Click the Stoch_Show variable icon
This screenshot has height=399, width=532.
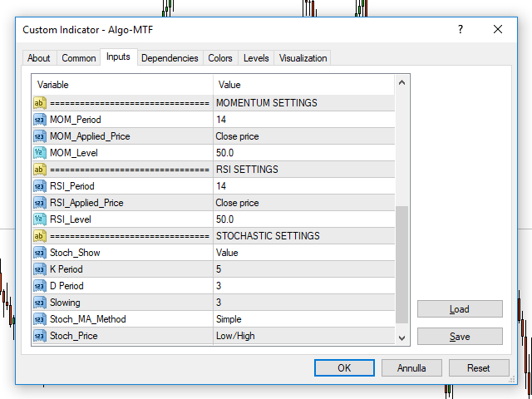pyautogui.click(x=39, y=253)
